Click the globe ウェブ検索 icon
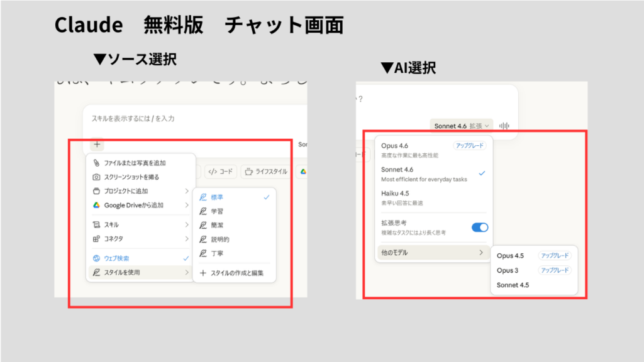Screen dimensions: 644x362 tap(97, 258)
